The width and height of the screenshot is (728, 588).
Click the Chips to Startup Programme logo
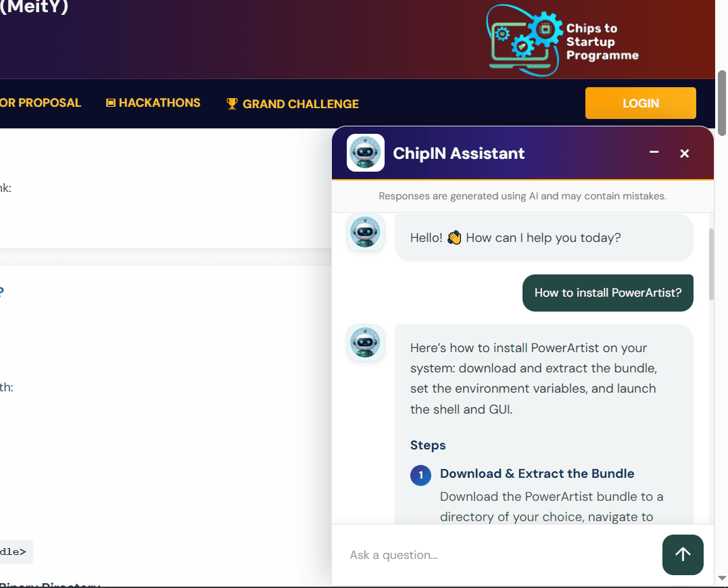[x=562, y=41]
